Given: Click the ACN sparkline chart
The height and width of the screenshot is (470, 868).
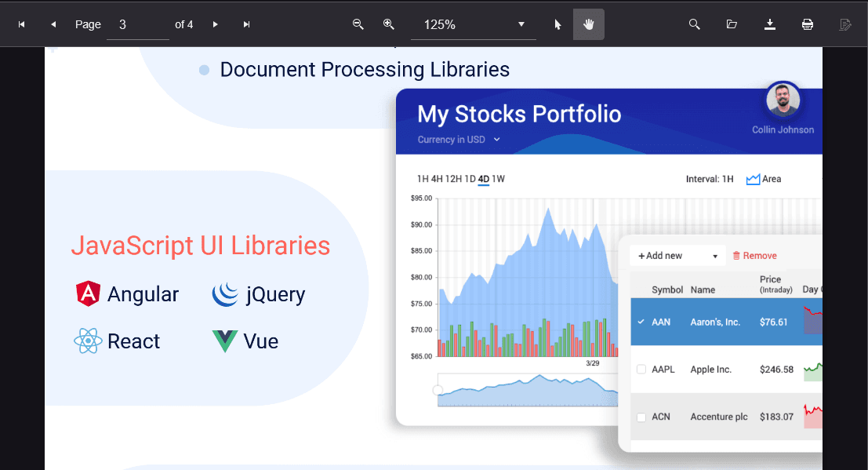Looking at the screenshot, I should tap(812, 416).
